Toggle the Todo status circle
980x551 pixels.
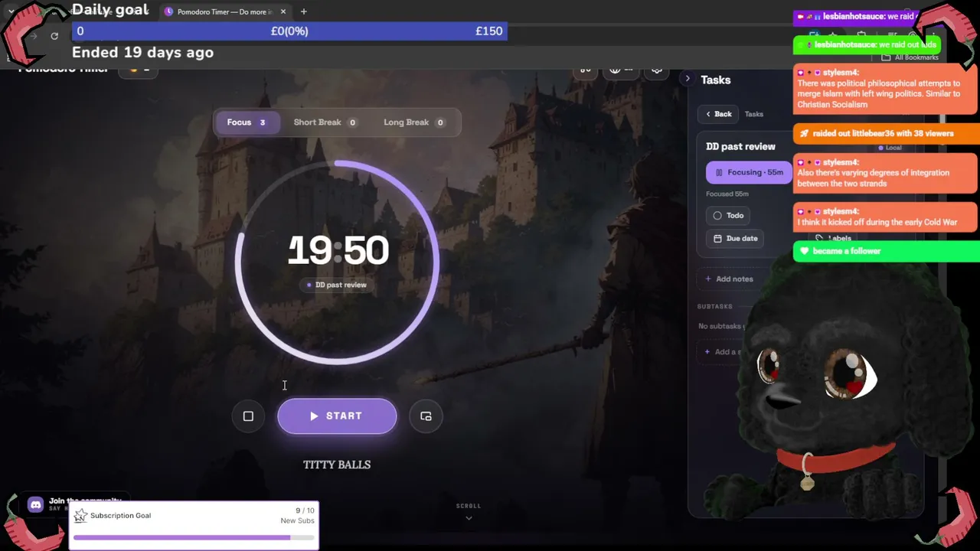[x=717, y=216]
